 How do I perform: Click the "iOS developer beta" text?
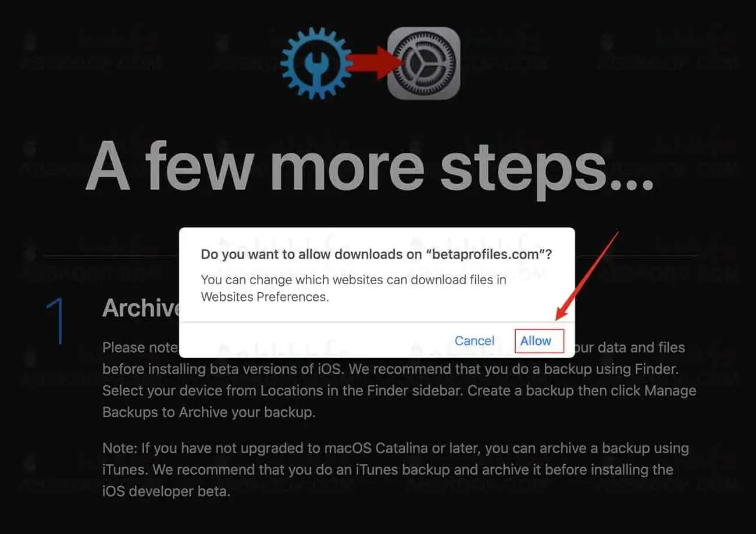165,491
